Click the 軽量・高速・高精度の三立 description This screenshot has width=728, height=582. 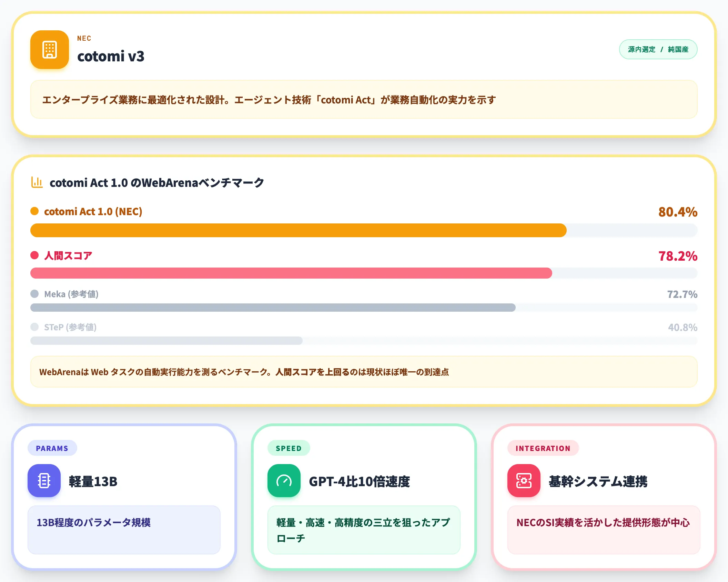[x=364, y=530]
